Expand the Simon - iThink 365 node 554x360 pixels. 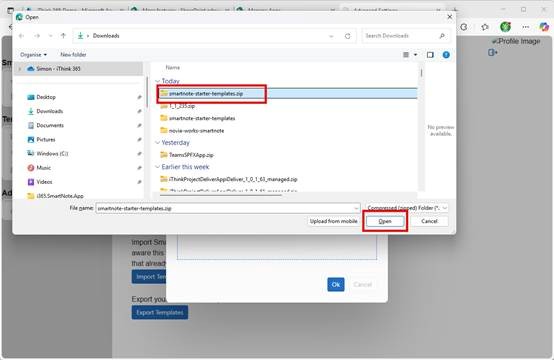tap(20, 69)
